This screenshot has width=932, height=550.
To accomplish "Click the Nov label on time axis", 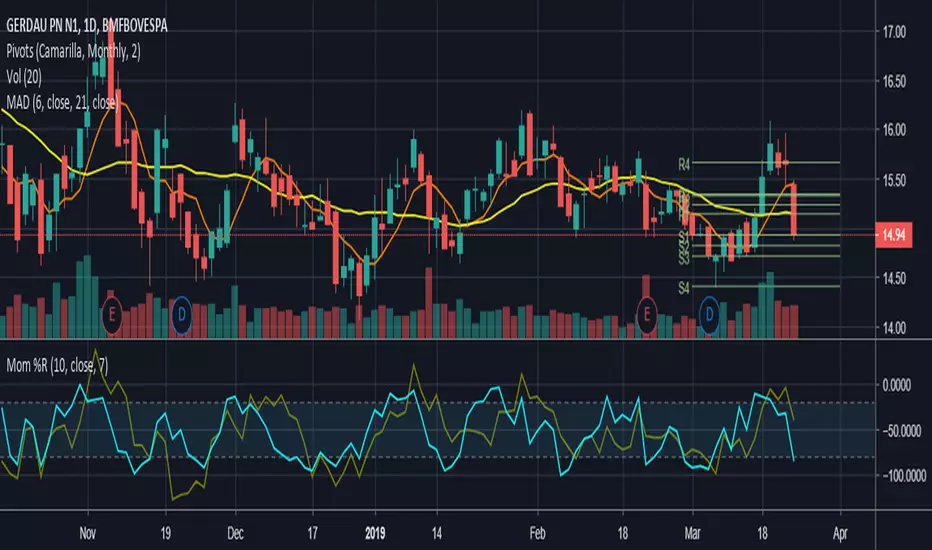I will 88,533.
